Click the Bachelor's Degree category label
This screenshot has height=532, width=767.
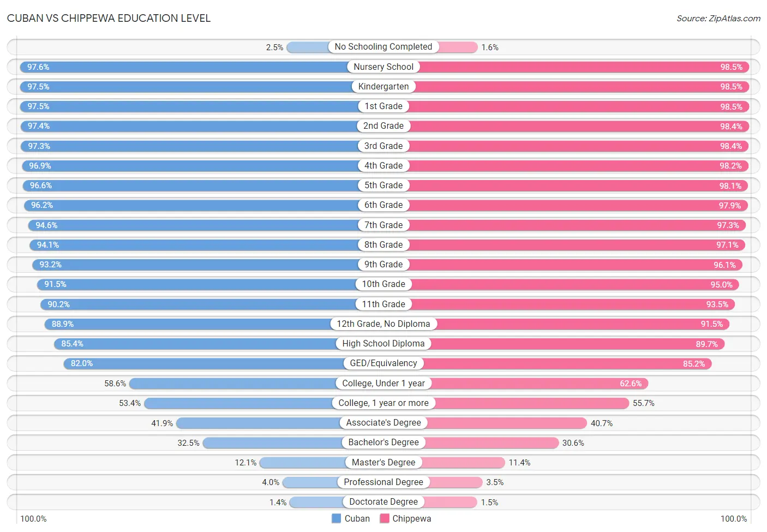click(x=383, y=442)
